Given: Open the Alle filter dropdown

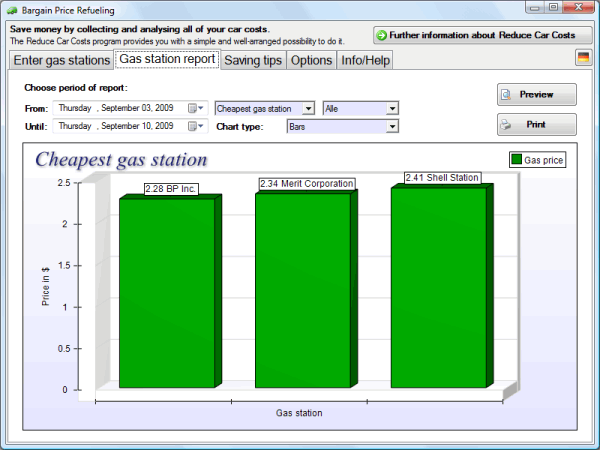Looking at the screenshot, I should click(x=392, y=108).
